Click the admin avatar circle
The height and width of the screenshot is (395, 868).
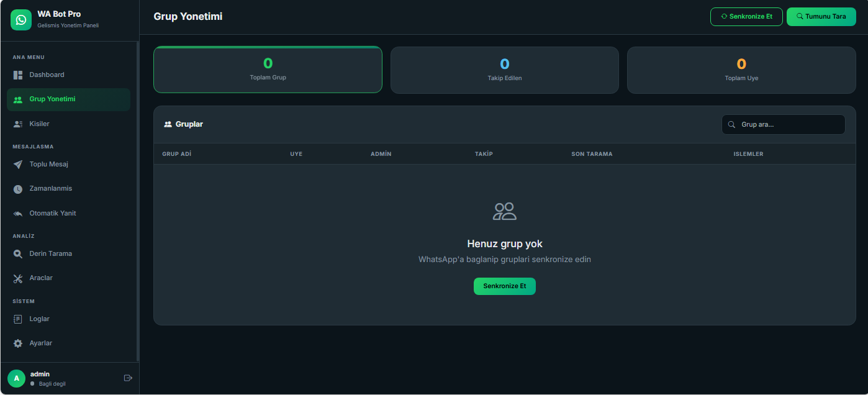coord(16,378)
